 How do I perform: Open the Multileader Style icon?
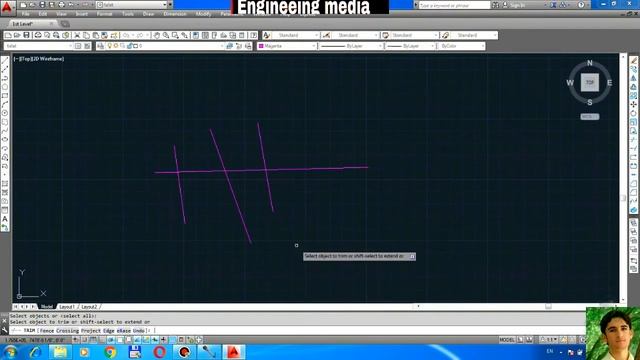445,36
